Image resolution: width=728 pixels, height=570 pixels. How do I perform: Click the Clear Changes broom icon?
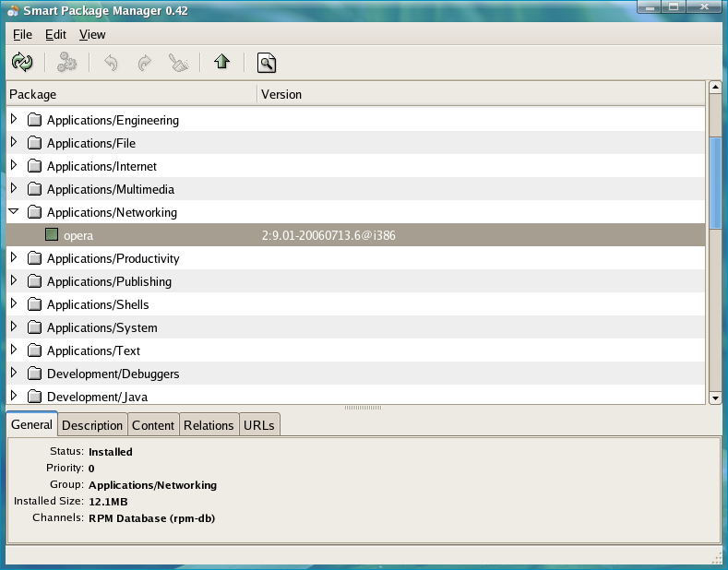(178, 63)
